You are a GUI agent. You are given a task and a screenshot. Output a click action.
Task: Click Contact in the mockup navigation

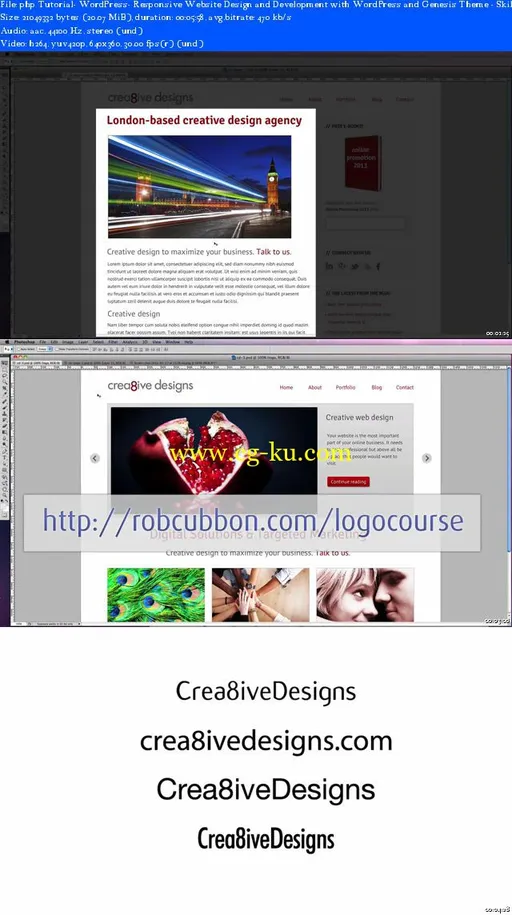(x=405, y=387)
